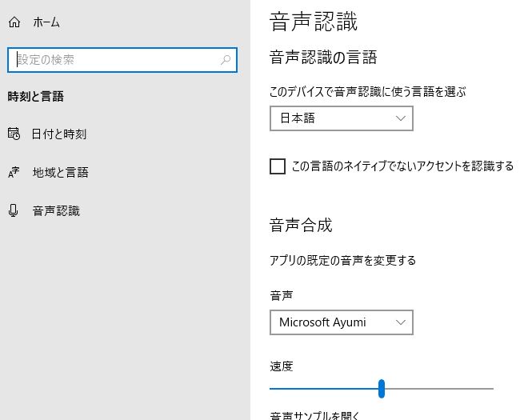
Task: Open the 地域と言語 settings section
Action: (60, 172)
